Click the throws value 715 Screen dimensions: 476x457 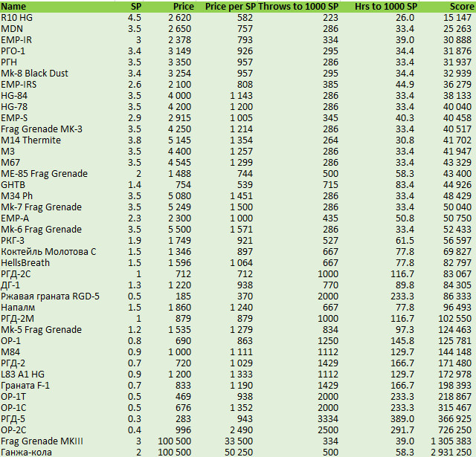click(x=330, y=185)
